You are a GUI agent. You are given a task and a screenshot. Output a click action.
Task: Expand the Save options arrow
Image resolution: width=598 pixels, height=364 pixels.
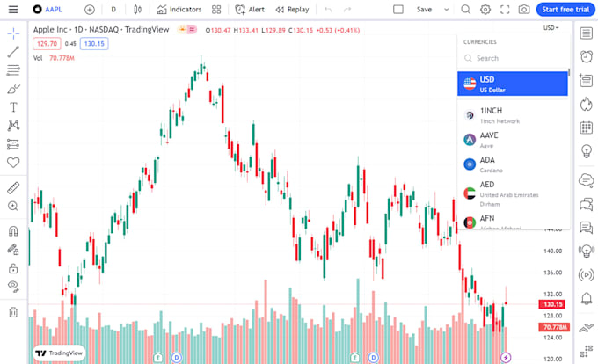click(446, 10)
